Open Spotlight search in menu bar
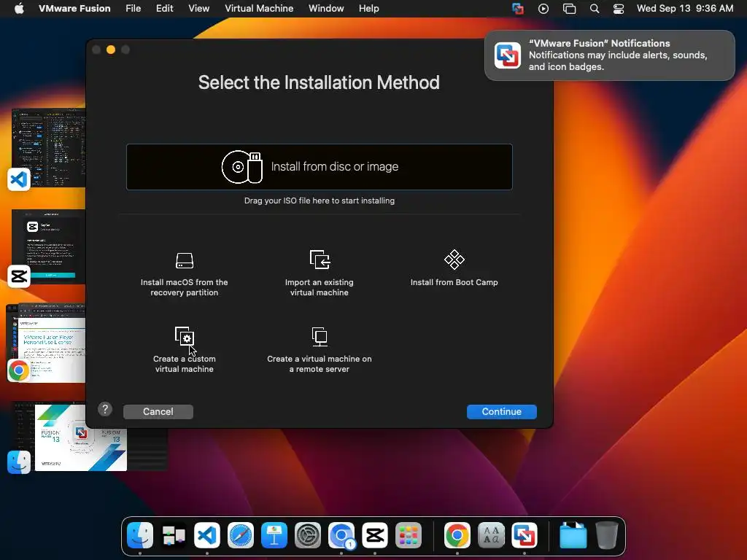 coord(595,9)
